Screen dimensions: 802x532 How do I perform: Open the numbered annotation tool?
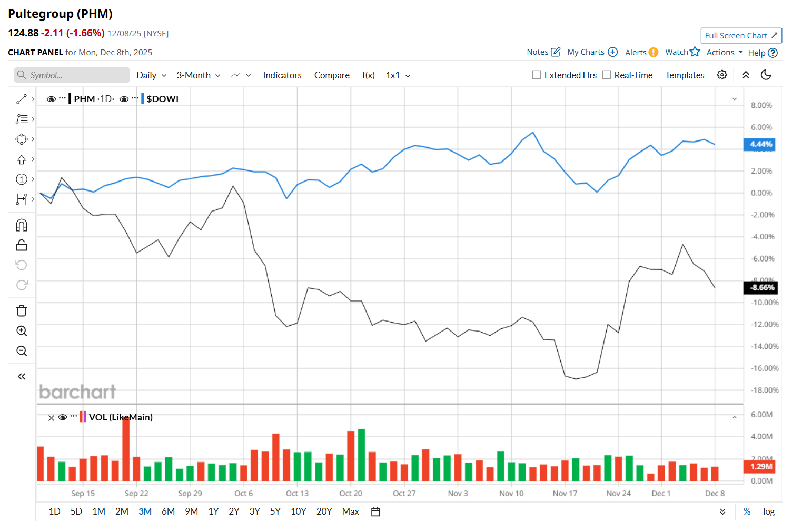coord(22,179)
